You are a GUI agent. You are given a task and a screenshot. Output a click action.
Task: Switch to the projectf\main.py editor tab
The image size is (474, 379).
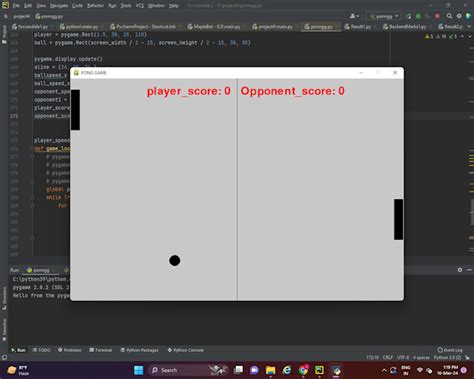[273, 26]
